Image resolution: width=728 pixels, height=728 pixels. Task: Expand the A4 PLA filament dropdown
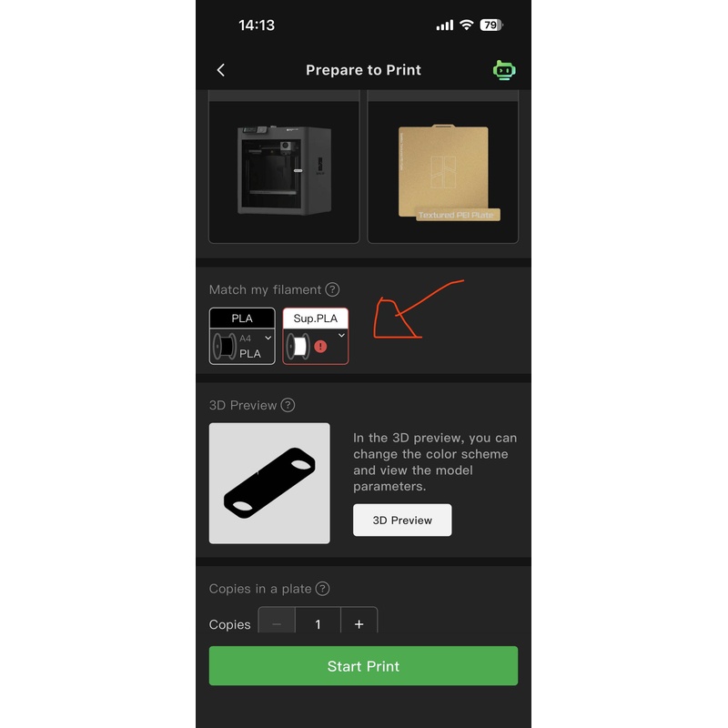[x=268, y=338]
